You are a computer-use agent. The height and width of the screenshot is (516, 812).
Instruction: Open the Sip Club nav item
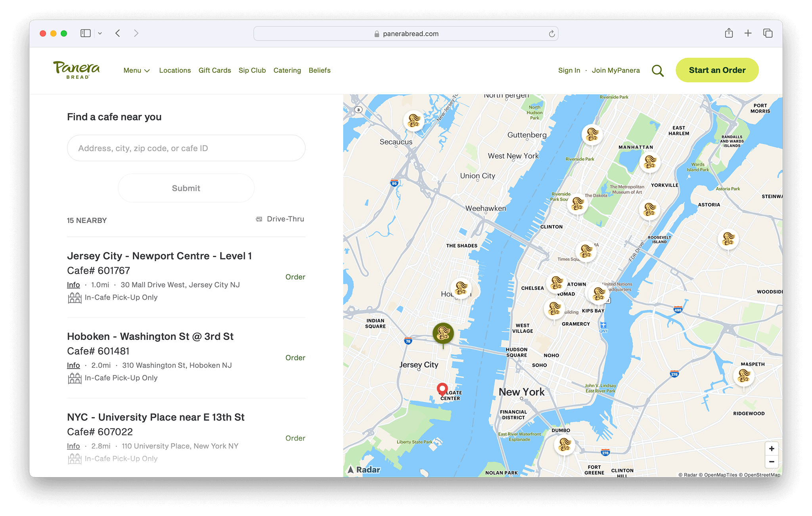tap(252, 70)
